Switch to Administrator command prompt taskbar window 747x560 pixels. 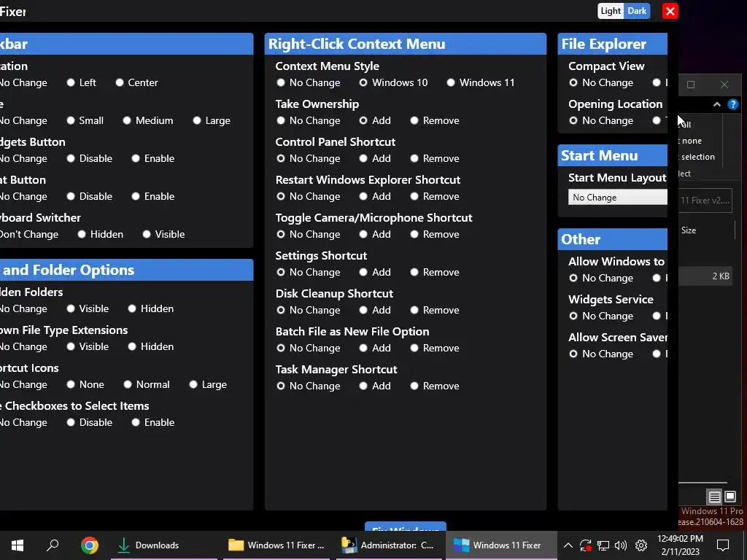coord(390,545)
